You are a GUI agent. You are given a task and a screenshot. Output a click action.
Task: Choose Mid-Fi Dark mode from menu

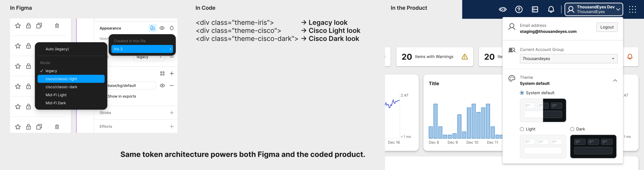coord(56,103)
